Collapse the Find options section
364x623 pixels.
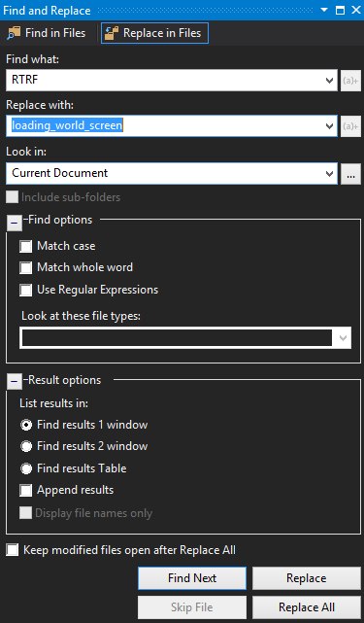coord(15,223)
